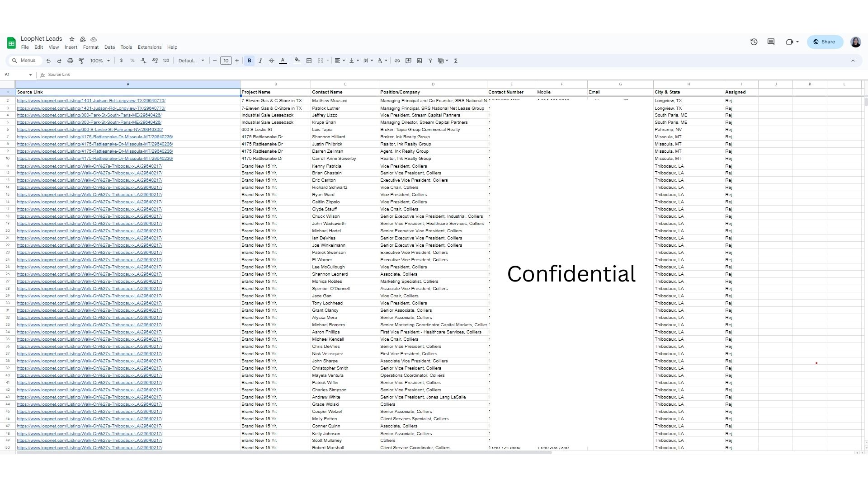Collapse the toolbar with the up chevron
The height and width of the screenshot is (488, 868).
tap(853, 61)
